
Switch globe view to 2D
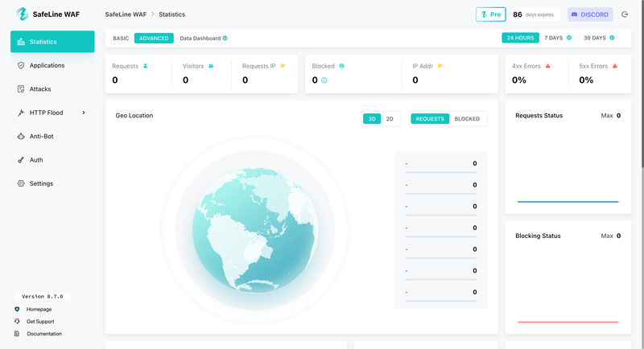coord(390,119)
